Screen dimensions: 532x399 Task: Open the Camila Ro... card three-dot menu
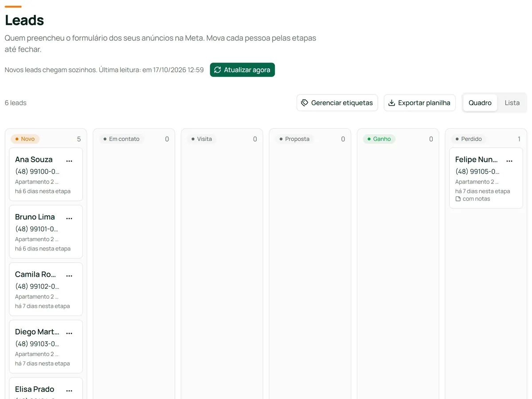69,276
